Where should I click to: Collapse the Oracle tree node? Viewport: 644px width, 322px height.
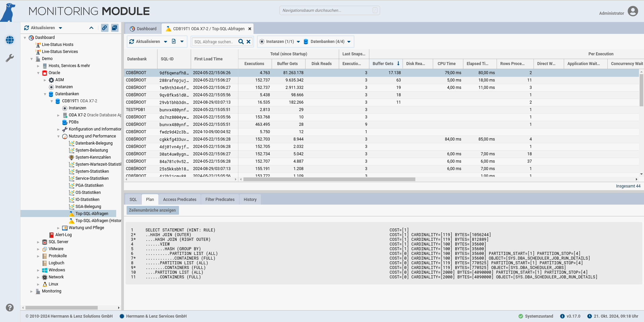38,73
